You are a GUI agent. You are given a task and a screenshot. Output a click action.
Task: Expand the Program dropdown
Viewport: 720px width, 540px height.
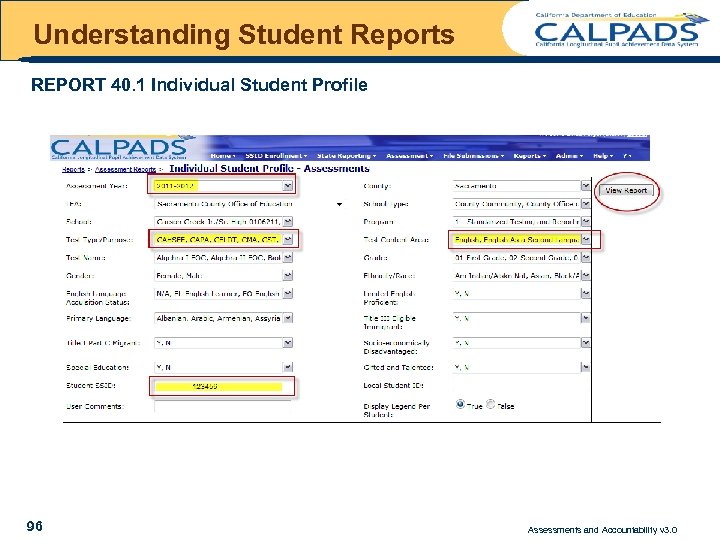pyautogui.click(x=585, y=222)
